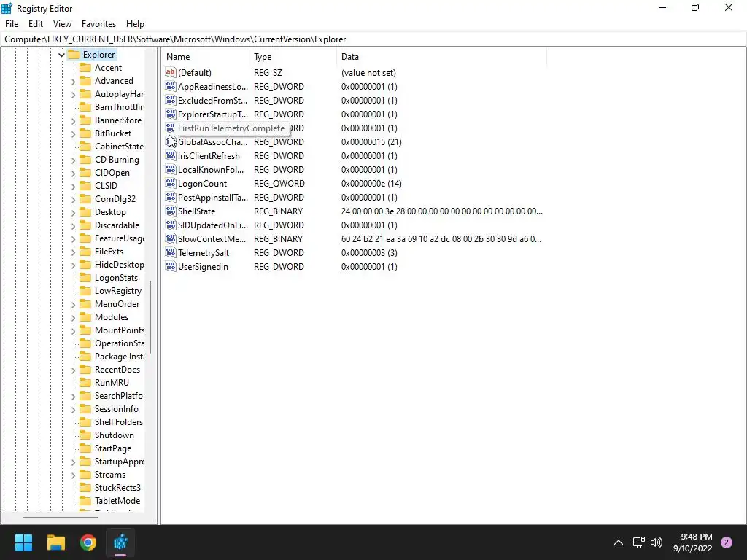Expand the FileExts key

[x=73, y=252]
